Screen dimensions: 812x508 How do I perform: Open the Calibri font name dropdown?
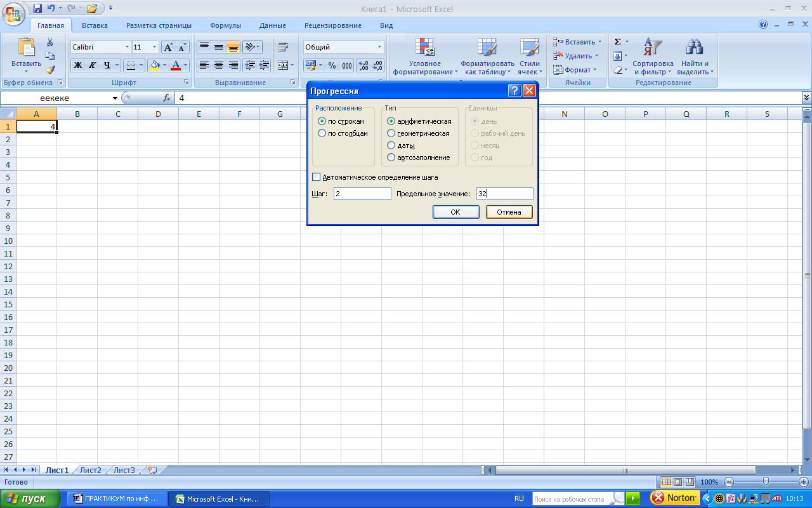tap(127, 47)
